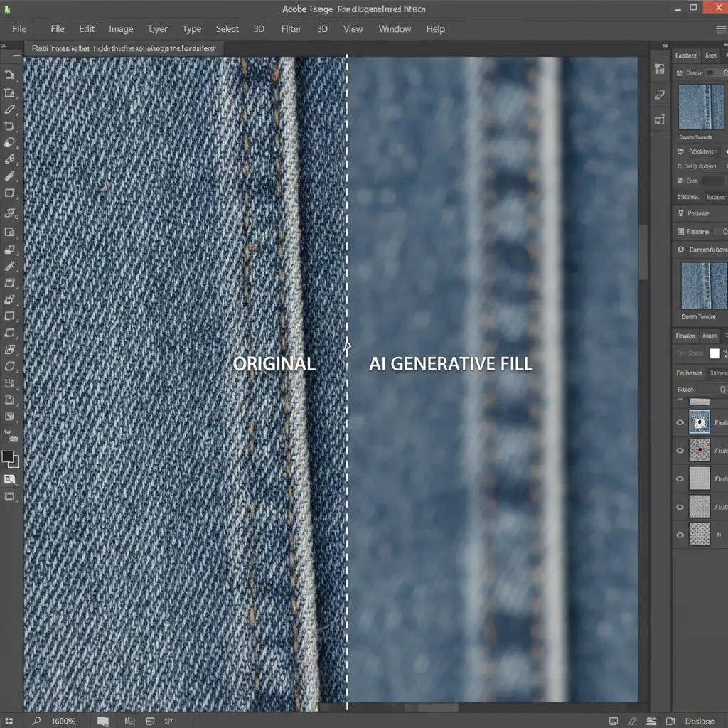The image size is (728, 728).
Task: Open the hamburger menu at top right
Action: 720,29
